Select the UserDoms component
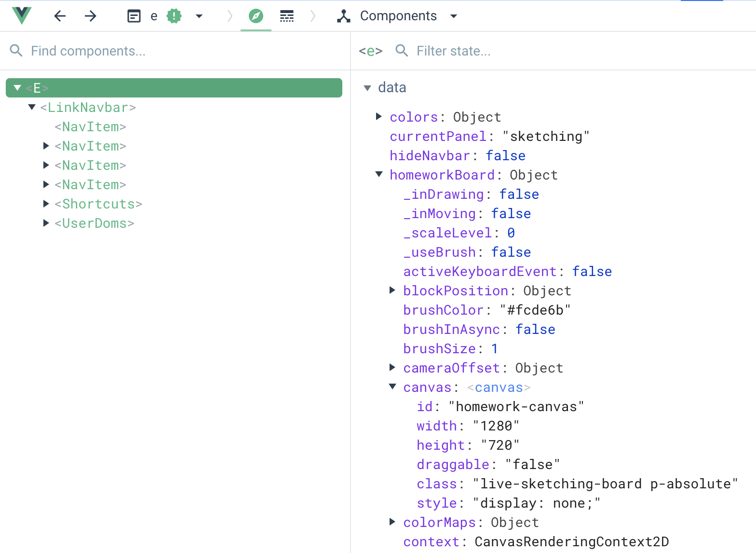The width and height of the screenshot is (756, 553). 94,223
